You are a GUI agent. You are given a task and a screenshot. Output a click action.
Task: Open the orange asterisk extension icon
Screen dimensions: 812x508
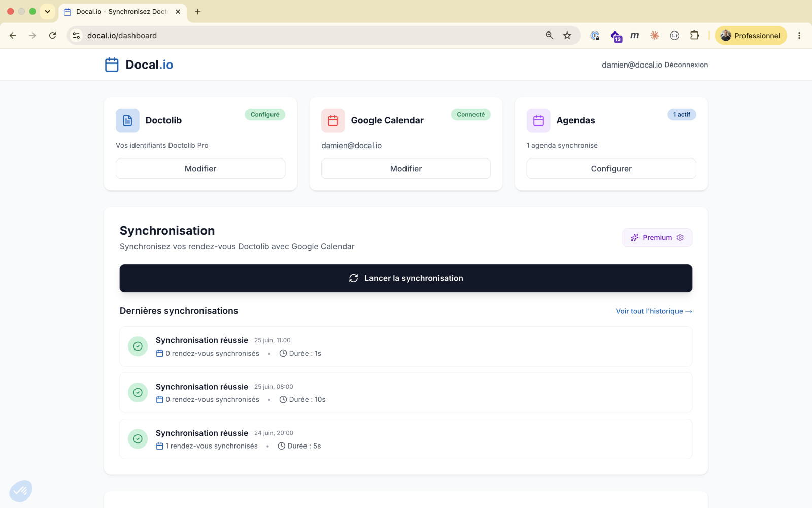coord(655,36)
